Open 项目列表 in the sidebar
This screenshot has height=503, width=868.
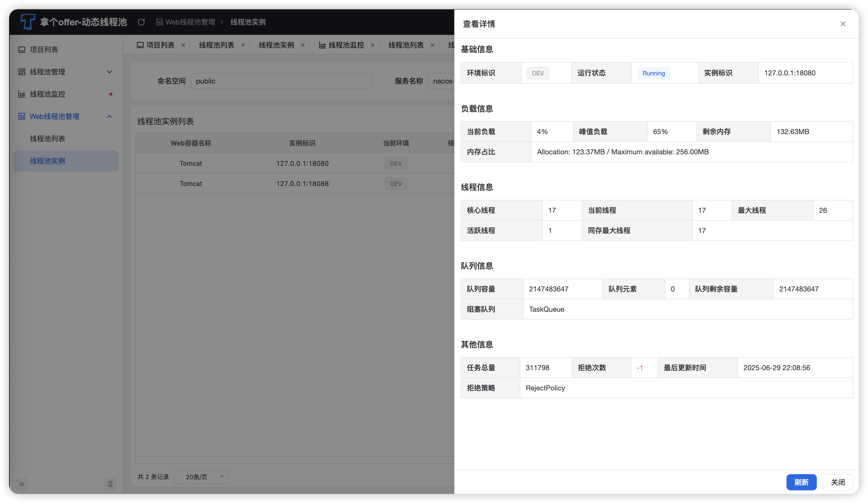44,50
